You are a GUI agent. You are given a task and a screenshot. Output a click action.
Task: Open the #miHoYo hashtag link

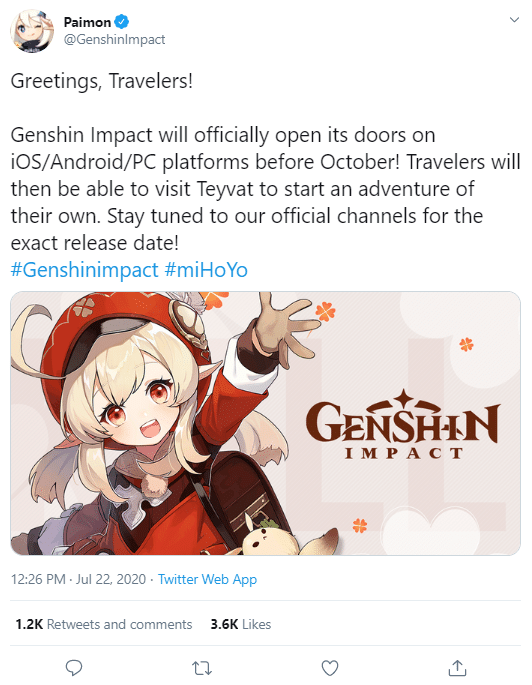[x=206, y=270]
